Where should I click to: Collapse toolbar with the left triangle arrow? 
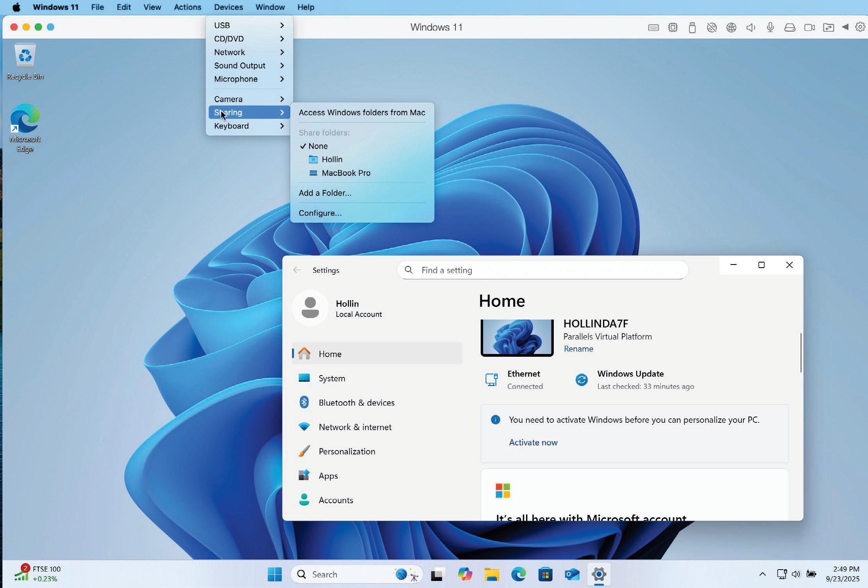click(845, 27)
